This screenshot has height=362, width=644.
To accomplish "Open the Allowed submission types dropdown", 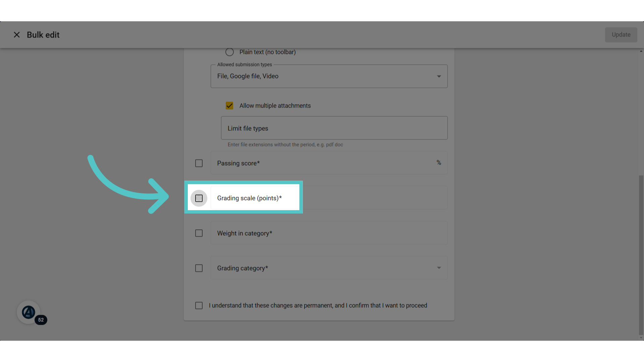I will (329, 76).
